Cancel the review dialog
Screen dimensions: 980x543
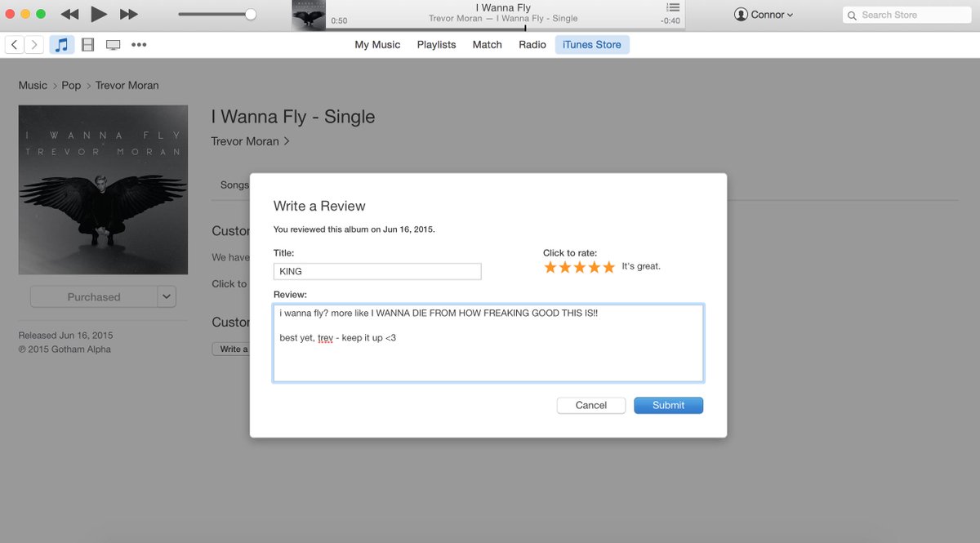pyautogui.click(x=591, y=405)
